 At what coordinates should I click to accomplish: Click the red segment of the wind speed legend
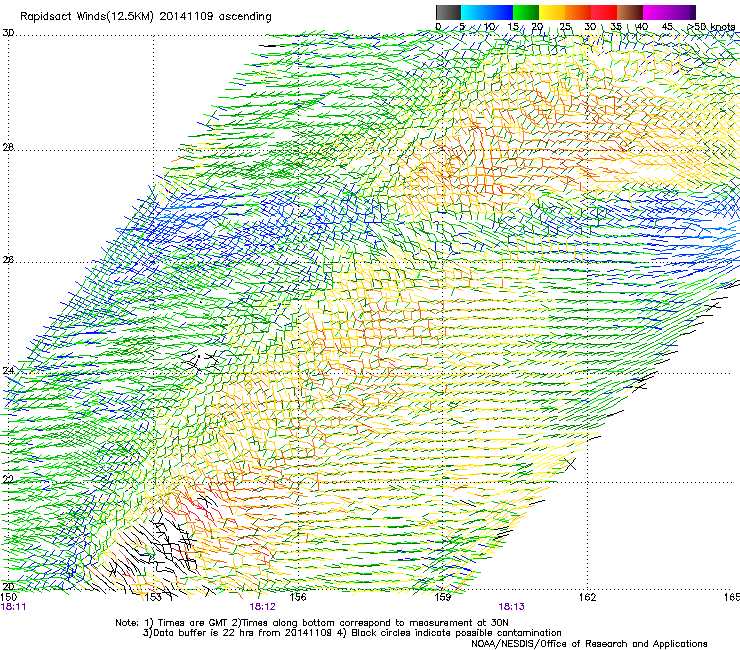coord(604,12)
